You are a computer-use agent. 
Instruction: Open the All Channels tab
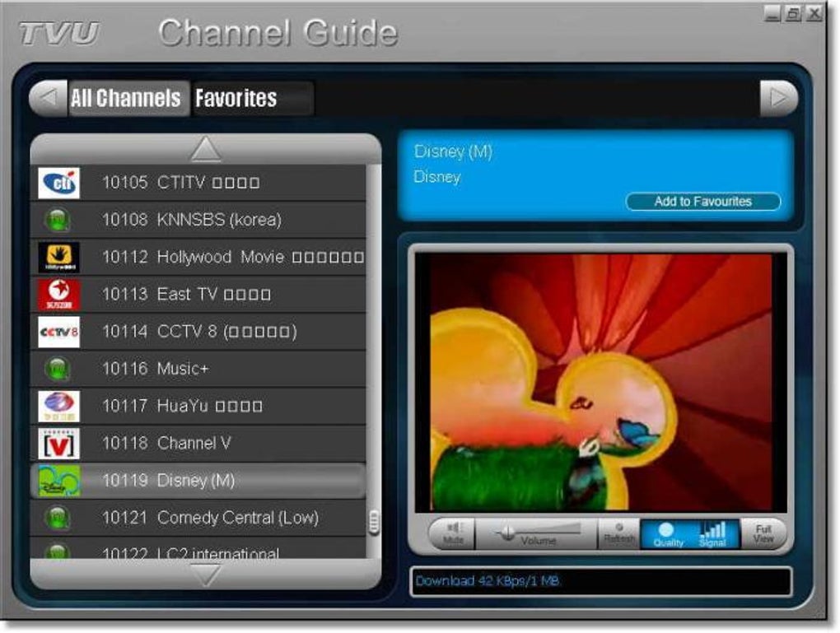click(x=128, y=99)
